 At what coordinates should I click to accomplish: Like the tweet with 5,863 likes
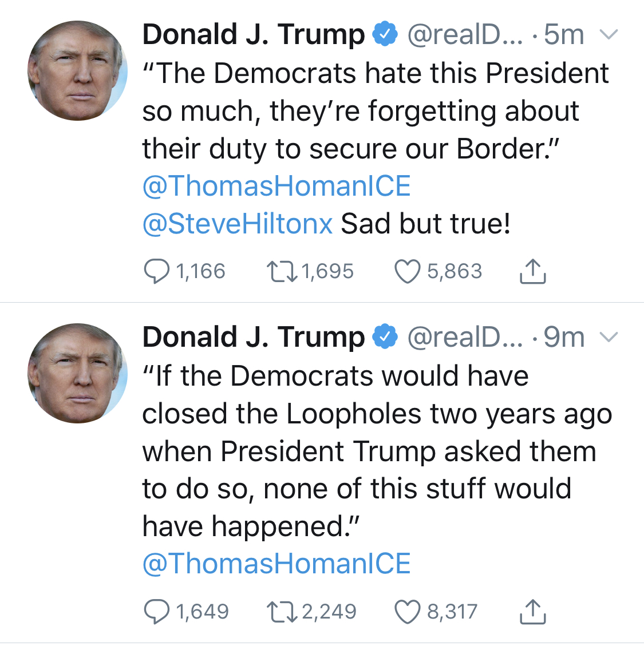click(407, 271)
